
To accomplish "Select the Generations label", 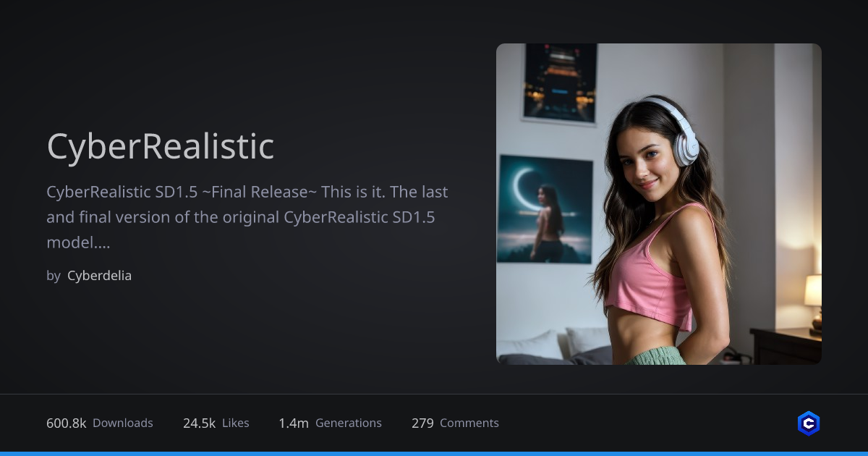I will click(349, 423).
